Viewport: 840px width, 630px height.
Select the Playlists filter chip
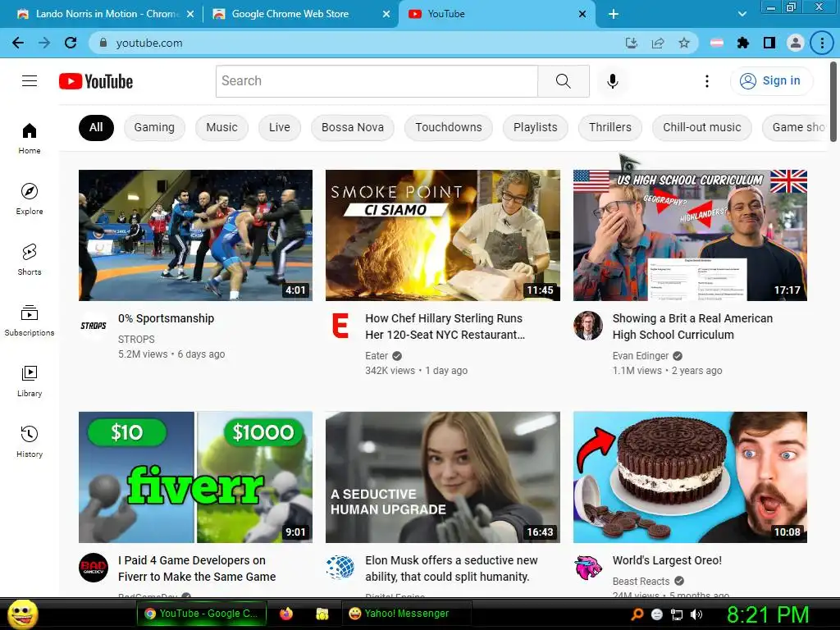pyautogui.click(x=535, y=127)
